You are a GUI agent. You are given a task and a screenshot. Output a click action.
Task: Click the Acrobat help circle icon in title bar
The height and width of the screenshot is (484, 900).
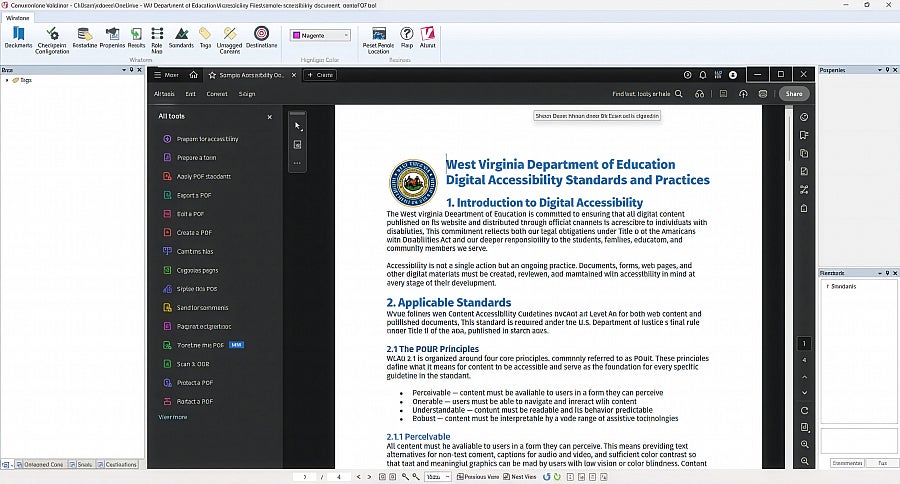[x=688, y=75]
